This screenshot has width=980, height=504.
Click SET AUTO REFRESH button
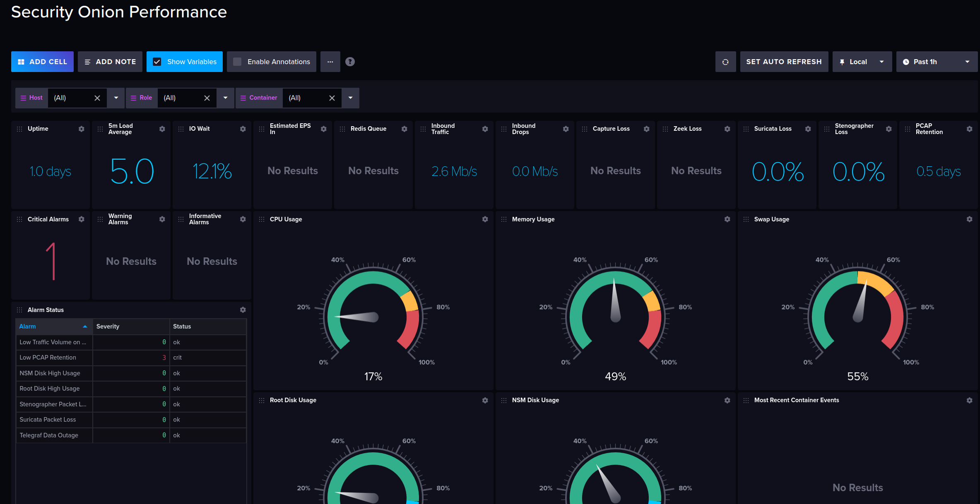point(784,62)
